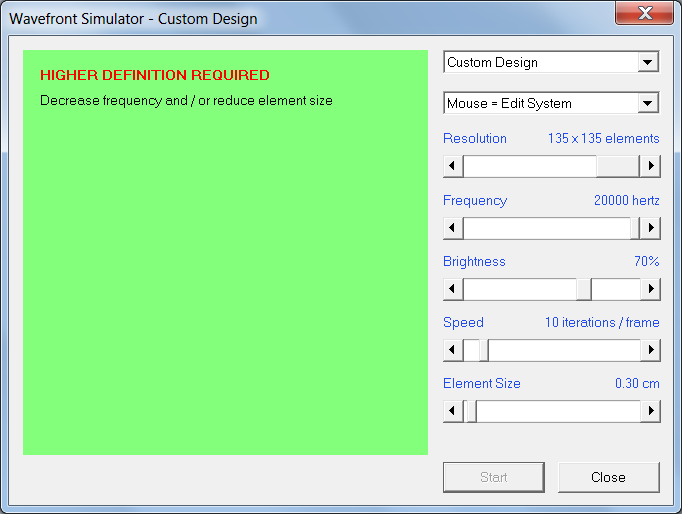This screenshot has width=682, height=514.
Task: Increase Speed with the right arrow
Action: tap(650, 350)
